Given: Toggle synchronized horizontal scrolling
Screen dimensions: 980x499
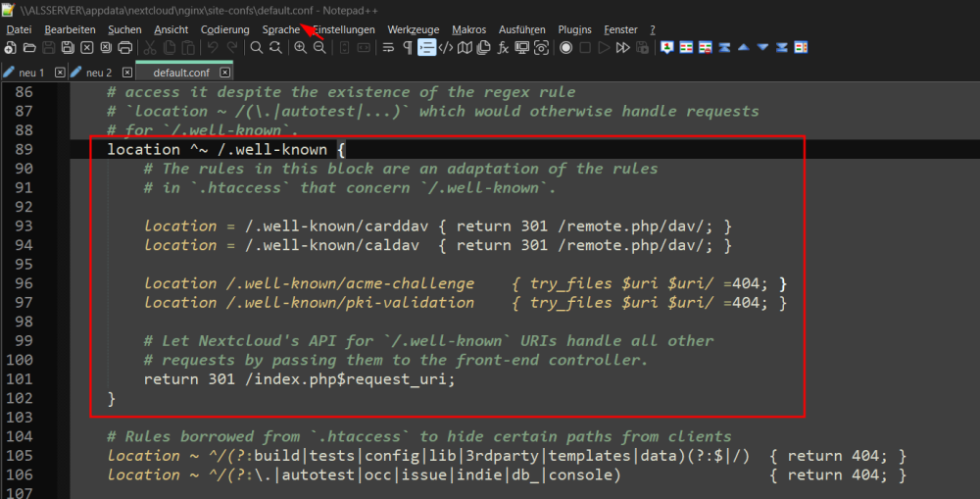Looking at the screenshot, I should click(x=364, y=47).
